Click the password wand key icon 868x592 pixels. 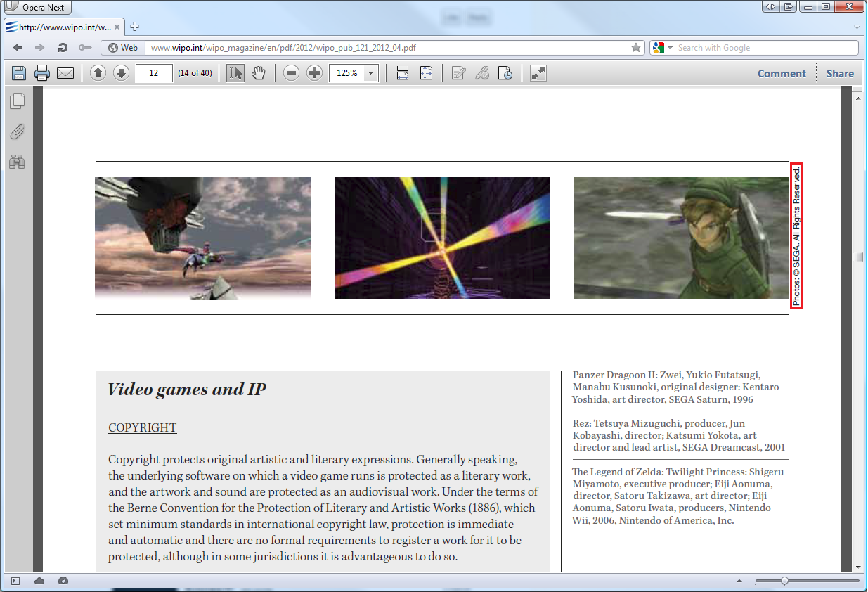pos(85,48)
